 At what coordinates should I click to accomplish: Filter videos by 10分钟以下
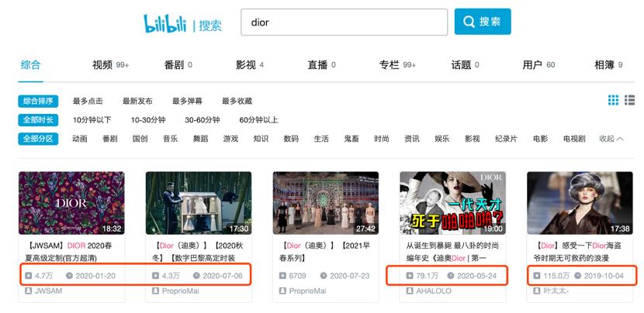92,120
